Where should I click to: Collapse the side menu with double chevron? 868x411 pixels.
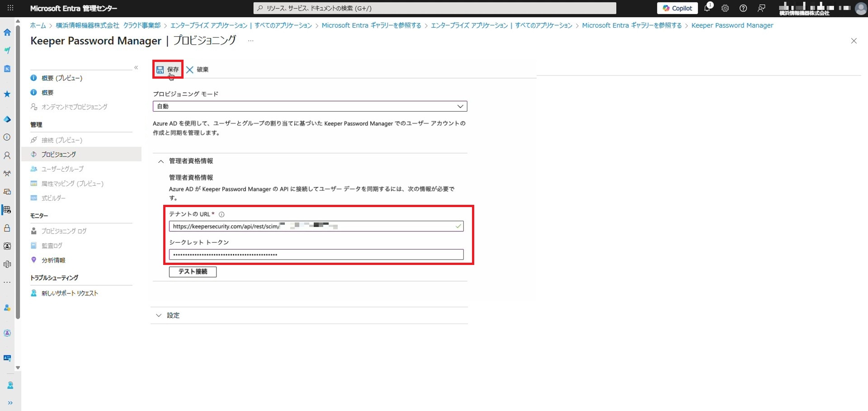136,68
